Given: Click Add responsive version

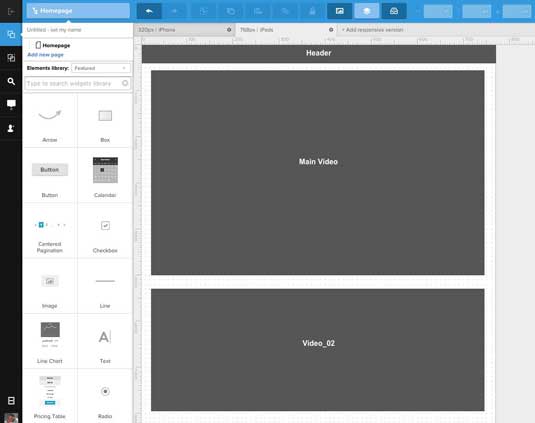Looking at the screenshot, I should (x=373, y=30).
